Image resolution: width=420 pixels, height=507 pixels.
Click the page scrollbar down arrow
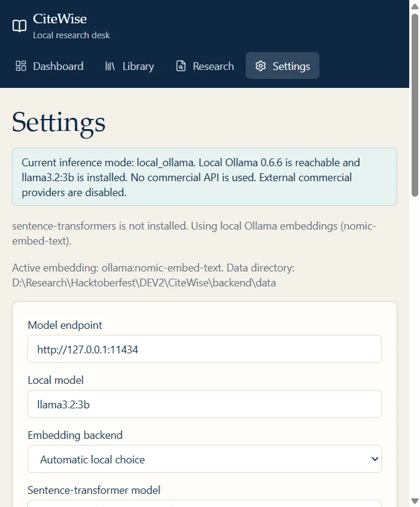point(415,501)
